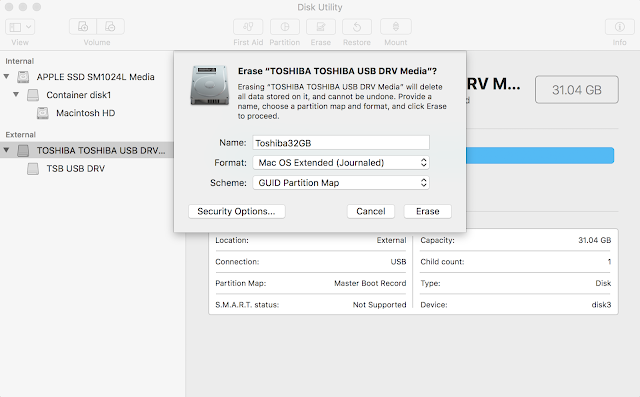This screenshot has width=640, height=397.
Task: Open the View sidebar options button
Action: [20, 27]
